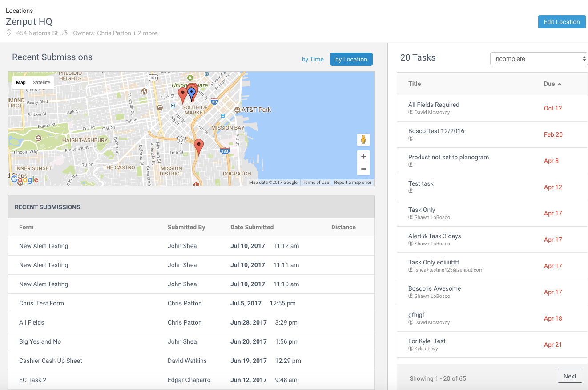Open Terms of Use map link
The image size is (588, 390).
[316, 183]
